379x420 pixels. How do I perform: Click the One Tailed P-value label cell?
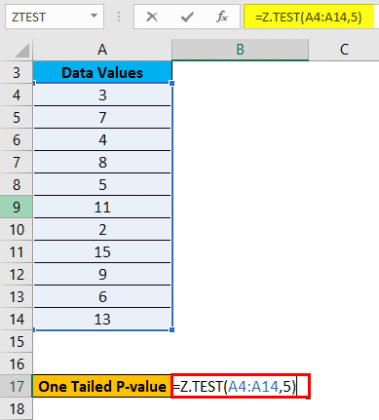click(x=102, y=386)
